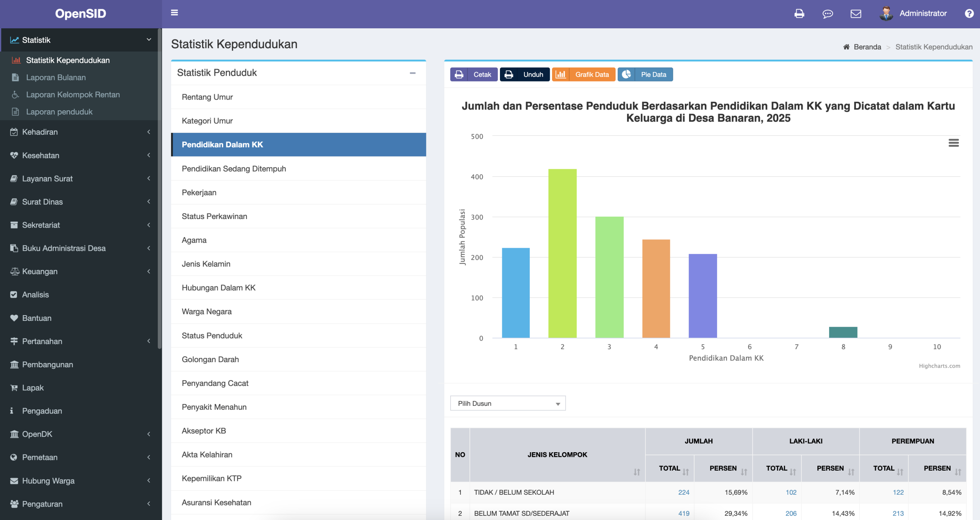This screenshot has width=980, height=520.
Task: Select Pekerjaan in statistics list
Action: click(x=199, y=193)
